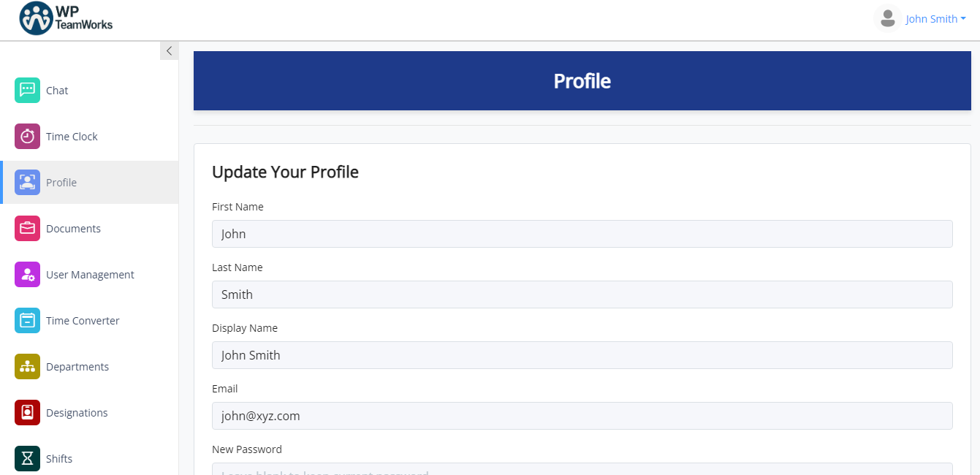
Task: Open the Time Clock tool icon
Action: click(27, 136)
